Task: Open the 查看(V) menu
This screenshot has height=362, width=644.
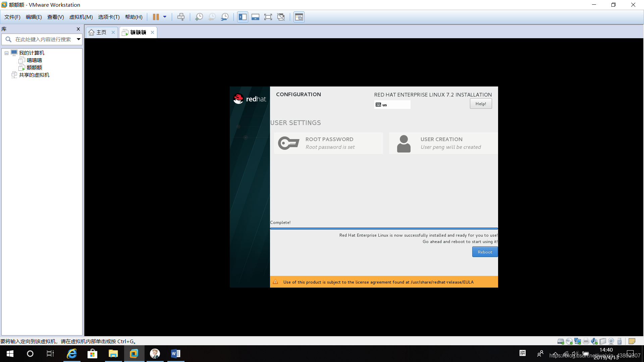Action: tap(56, 17)
